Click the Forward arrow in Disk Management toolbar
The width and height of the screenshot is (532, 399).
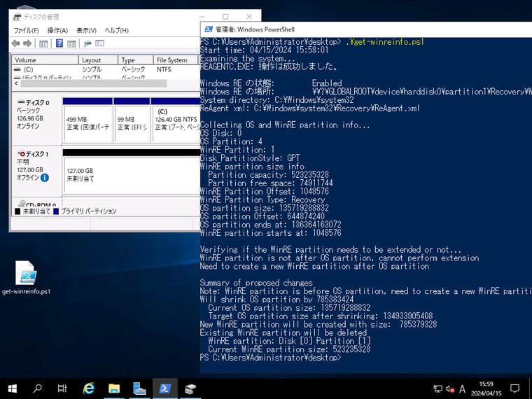pos(27,43)
